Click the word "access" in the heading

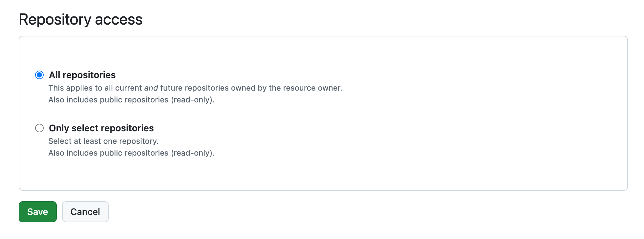pyautogui.click(x=118, y=19)
